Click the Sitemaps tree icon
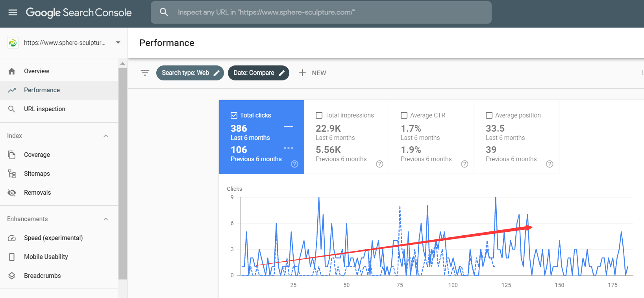 pyautogui.click(x=12, y=174)
